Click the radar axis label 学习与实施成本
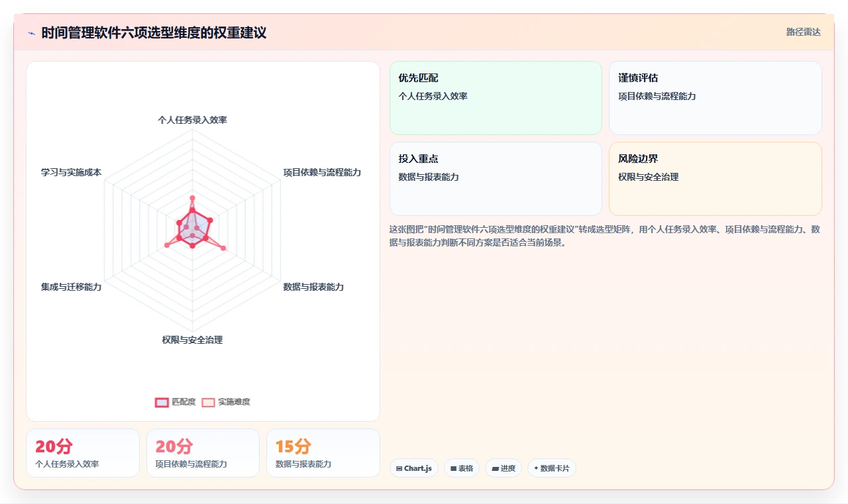The width and height of the screenshot is (848, 504). (x=71, y=172)
